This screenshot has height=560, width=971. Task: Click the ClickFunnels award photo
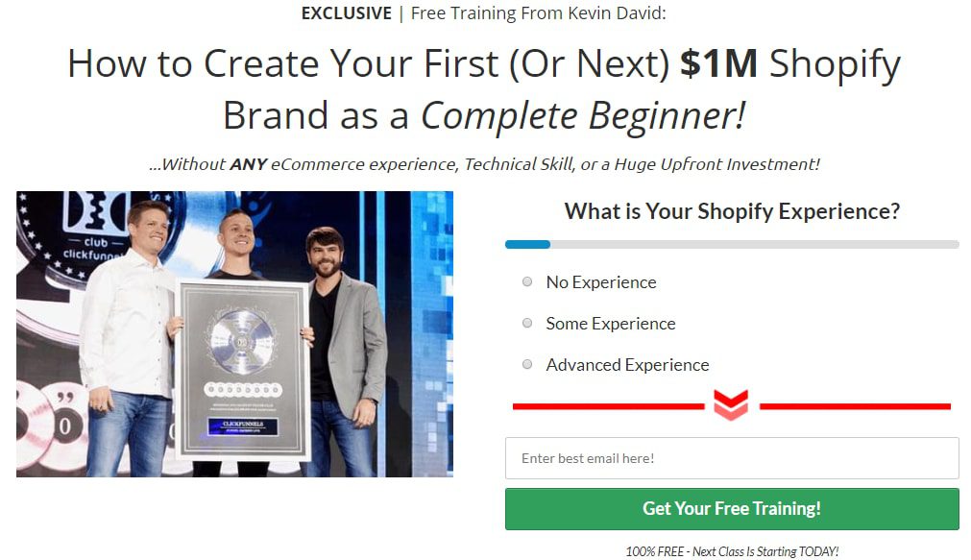(x=234, y=334)
